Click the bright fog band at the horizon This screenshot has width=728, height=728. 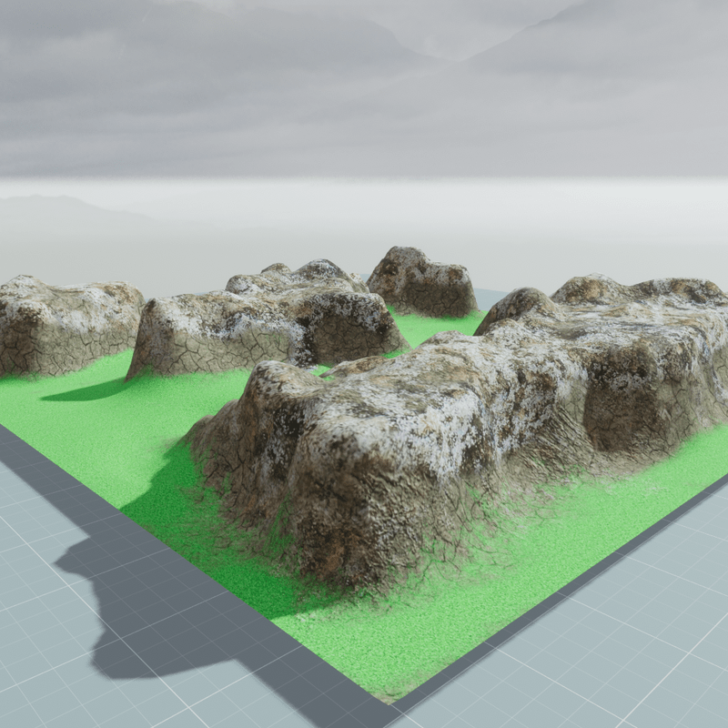point(364,196)
